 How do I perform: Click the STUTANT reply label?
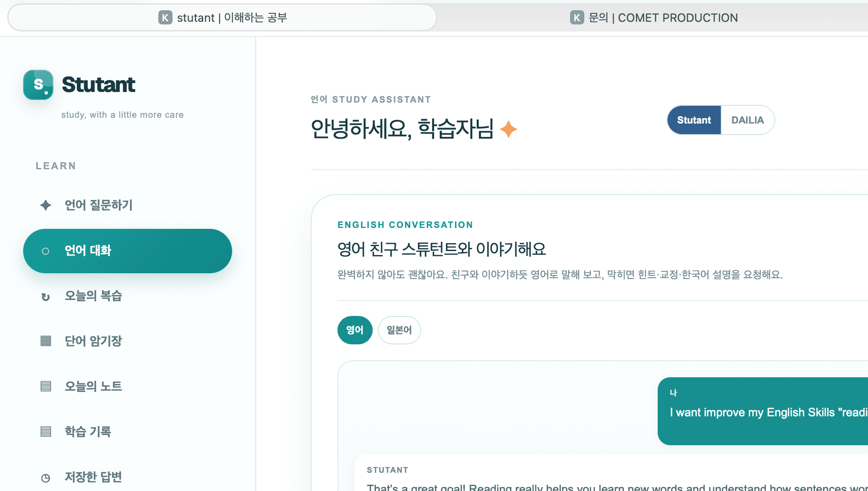tap(387, 470)
